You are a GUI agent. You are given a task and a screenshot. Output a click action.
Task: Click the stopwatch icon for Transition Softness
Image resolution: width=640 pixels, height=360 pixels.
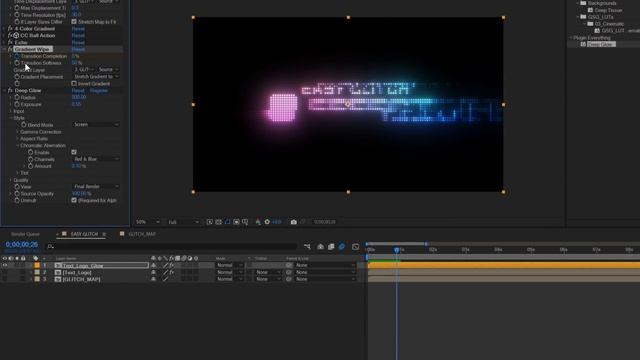tap(17, 63)
